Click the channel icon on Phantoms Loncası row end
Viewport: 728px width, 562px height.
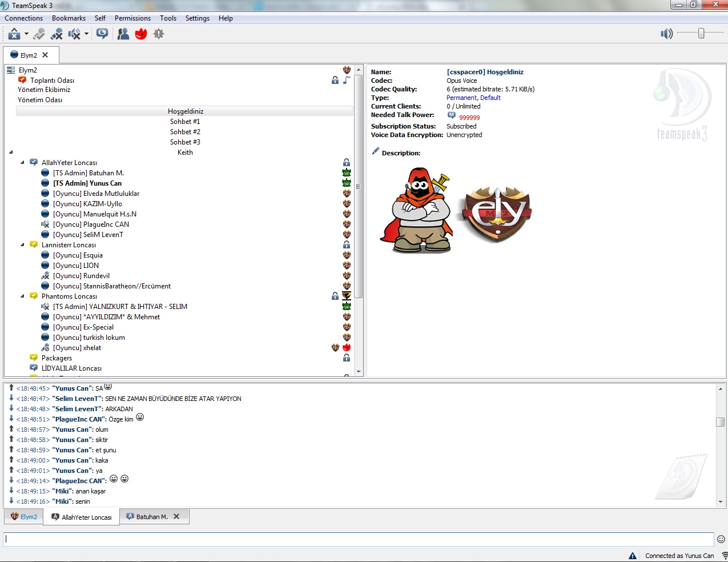pos(347,296)
